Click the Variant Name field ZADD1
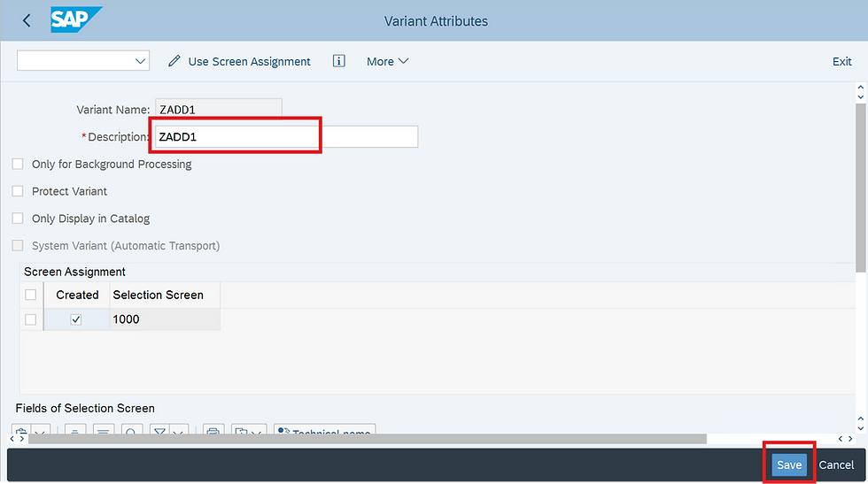868x484 pixels. [219, 109]
